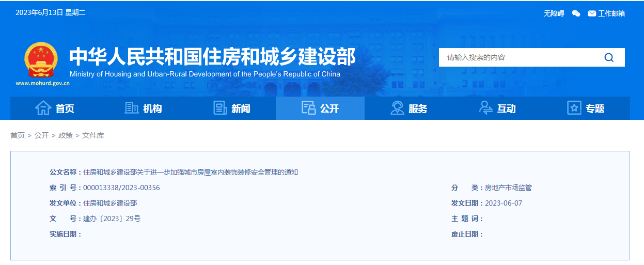644x265 pixels.
Task: Click index number 000013338/2023-00356
Action: coord(121,188)
